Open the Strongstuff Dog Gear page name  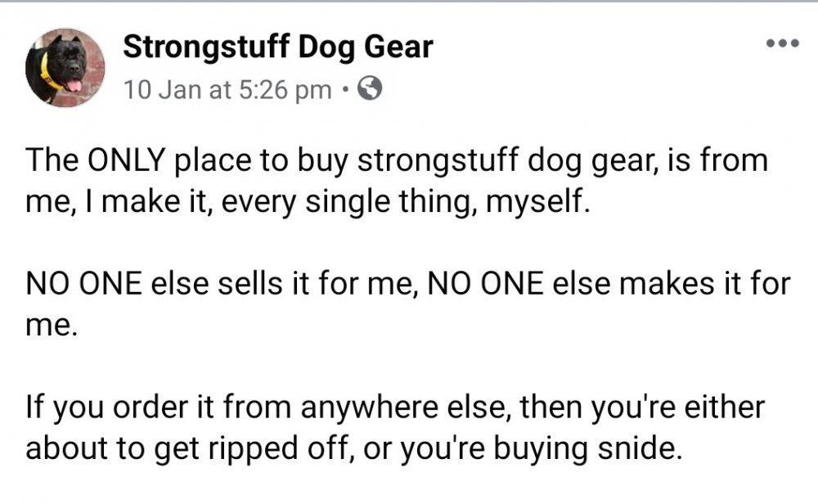277,47
